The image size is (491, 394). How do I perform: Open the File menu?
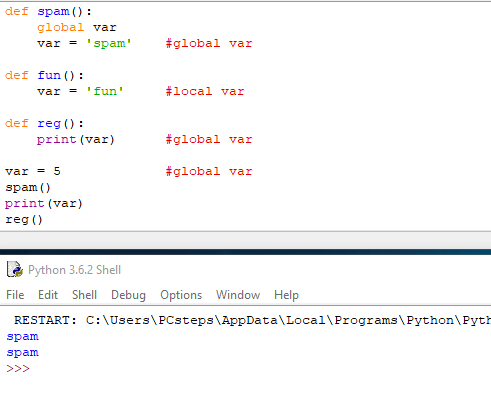pyautogui.click(x=15, y=295)
